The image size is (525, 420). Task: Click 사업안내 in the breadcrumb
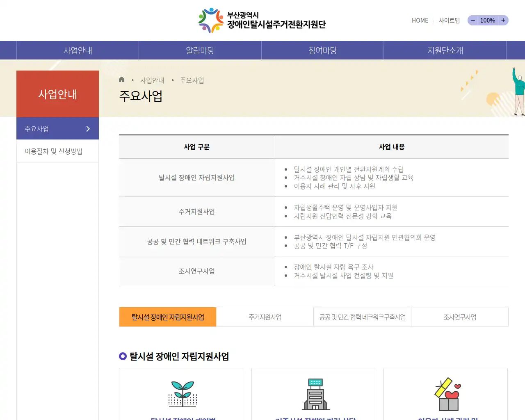(152, 80)
